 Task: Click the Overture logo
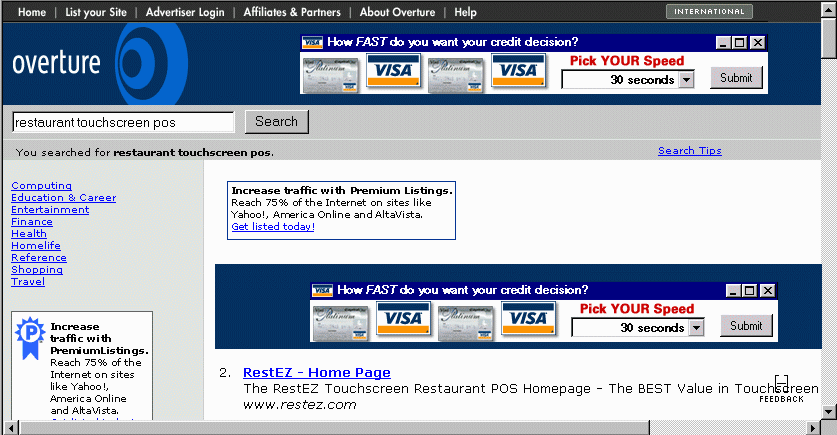[x=99, y=63]
